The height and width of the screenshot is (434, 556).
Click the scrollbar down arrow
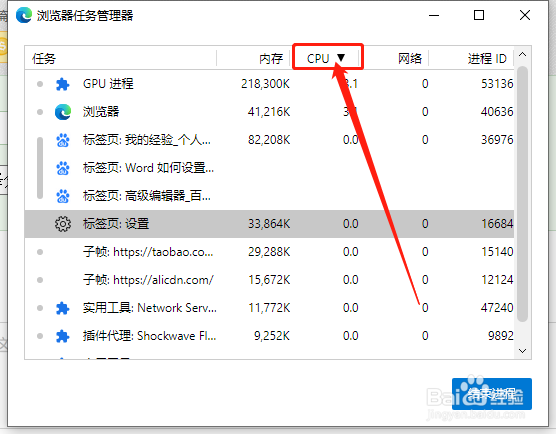(522, 351)
